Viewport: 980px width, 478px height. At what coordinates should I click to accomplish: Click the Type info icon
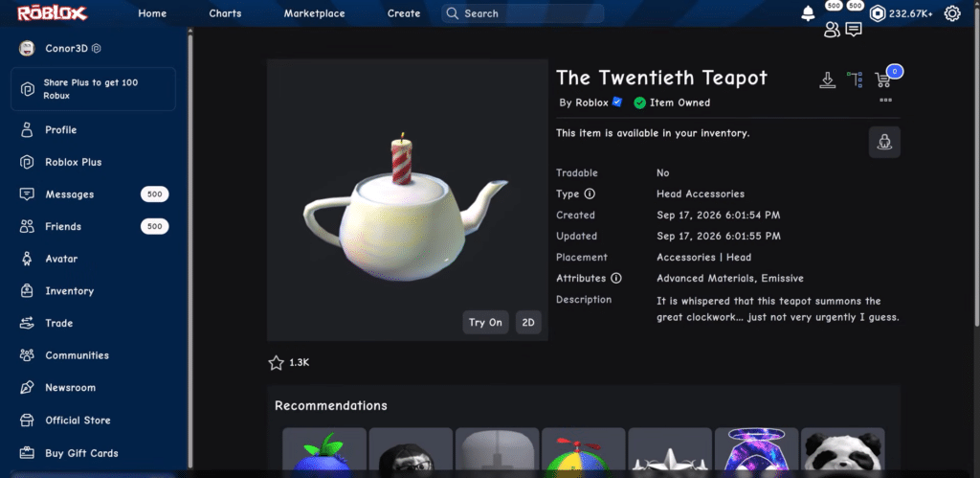pyautogui.click(x=589, y=193)
